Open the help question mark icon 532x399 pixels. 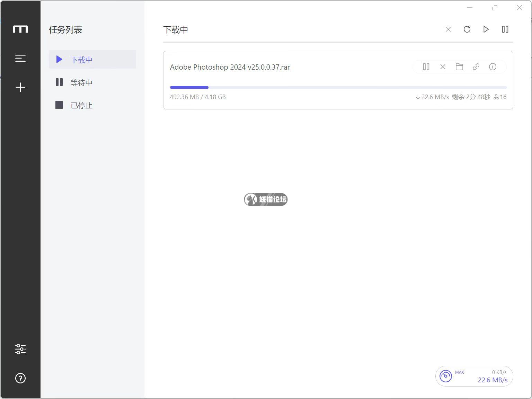tap(20, 378)
